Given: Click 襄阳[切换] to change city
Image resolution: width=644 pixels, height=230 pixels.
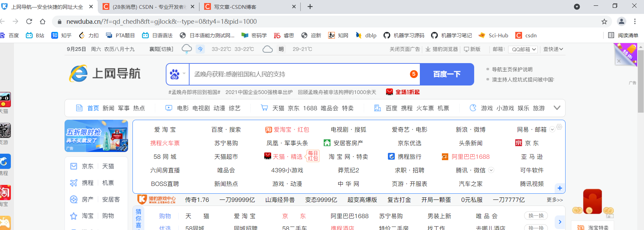Looking at the screenshot, I should [161, 49].
